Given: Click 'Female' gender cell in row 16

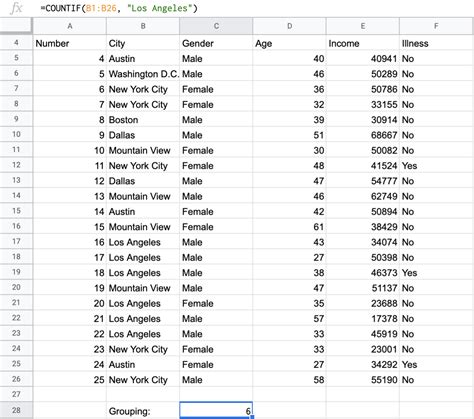Looking at the screenshot, I should pyautogui.click(x=216, y=227).
